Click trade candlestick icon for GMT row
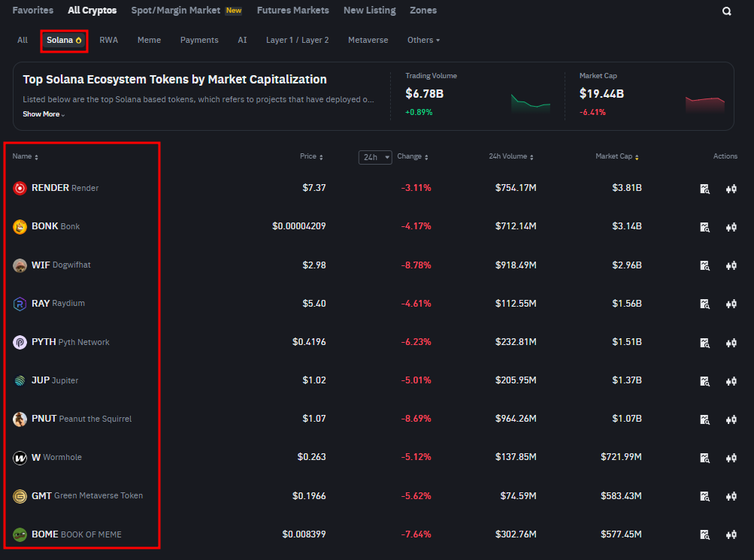The image size is (754, 560). (x=731, y=497)
